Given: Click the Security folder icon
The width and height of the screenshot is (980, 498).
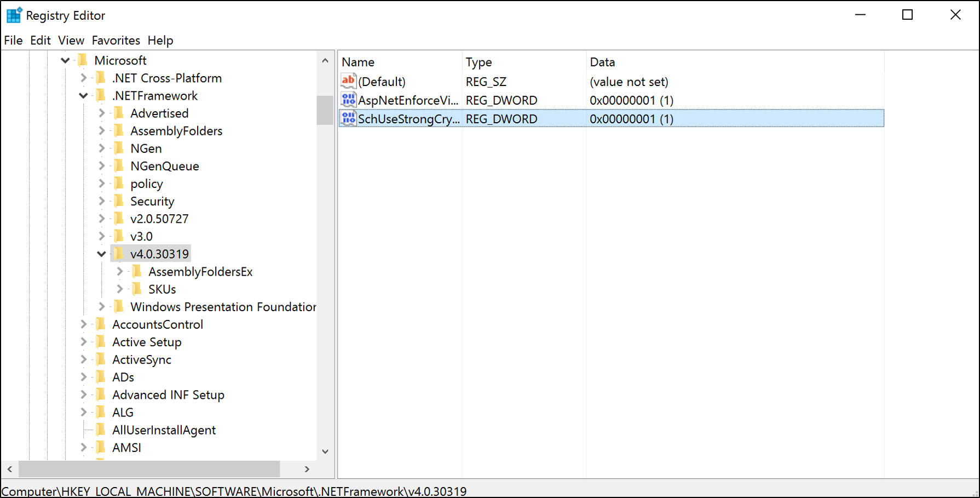Looking at the screenshot, I should (x=119, y=201).
